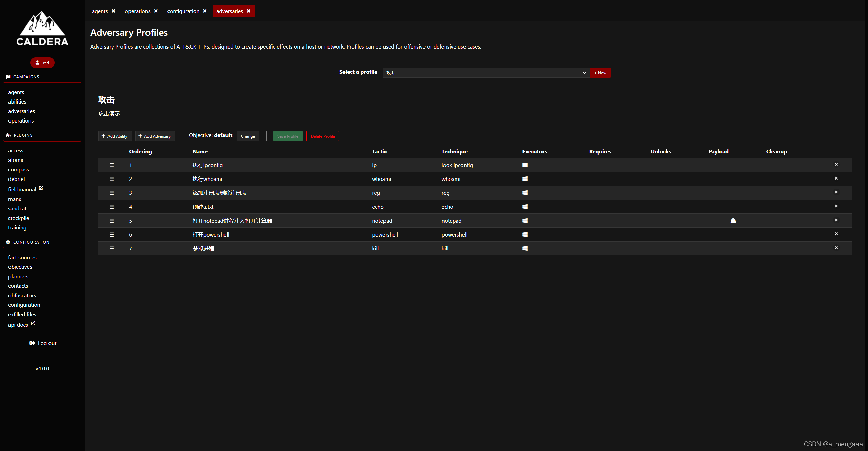Image resolution: width=868 pixels, height=451 pixels.
Task: Click the Add Adversary button
Action: [155, 136]
